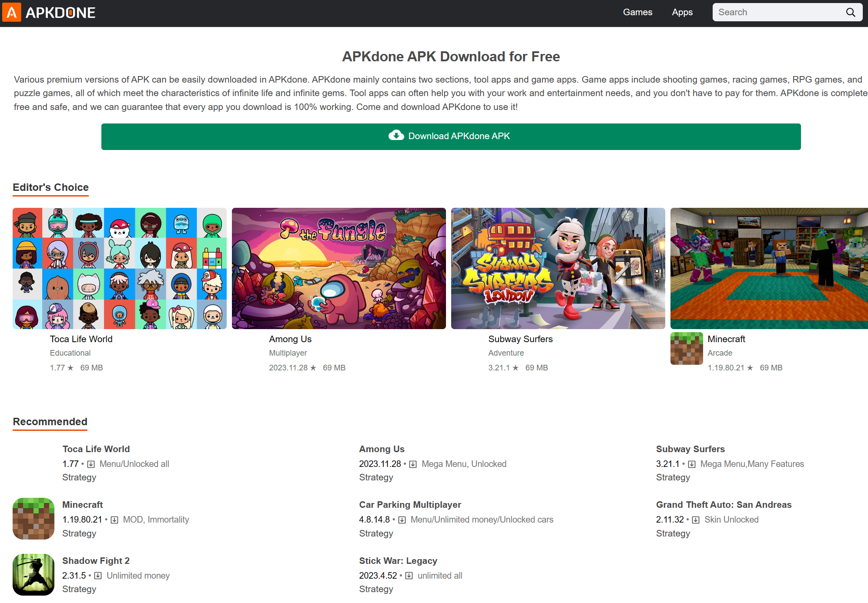Open the Subway Surfers London banner

point(558,268)
